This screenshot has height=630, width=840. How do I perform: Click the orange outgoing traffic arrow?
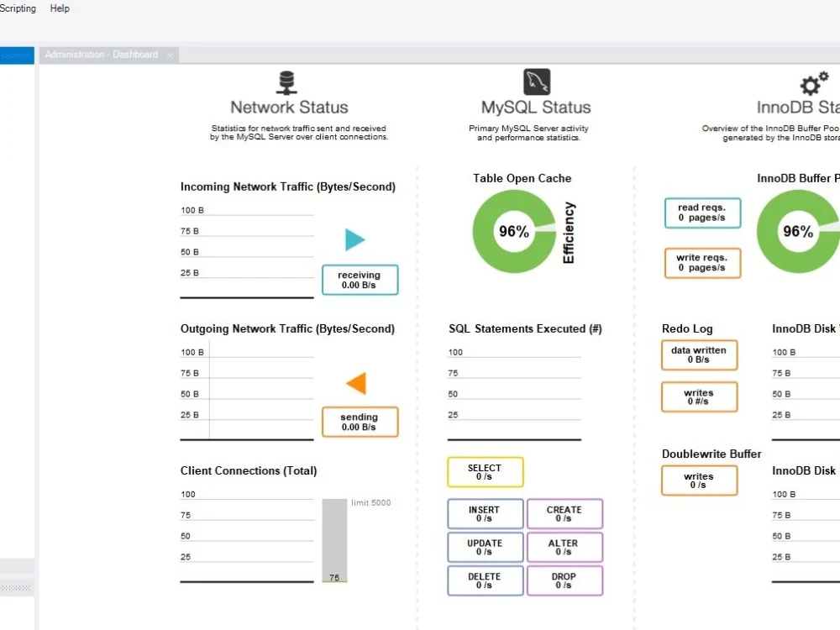(x=357, y=383)
